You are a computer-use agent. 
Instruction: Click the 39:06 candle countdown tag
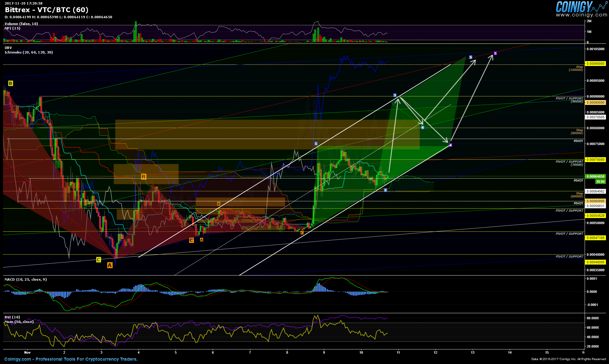pyautogui.click(x=600, y=182)
